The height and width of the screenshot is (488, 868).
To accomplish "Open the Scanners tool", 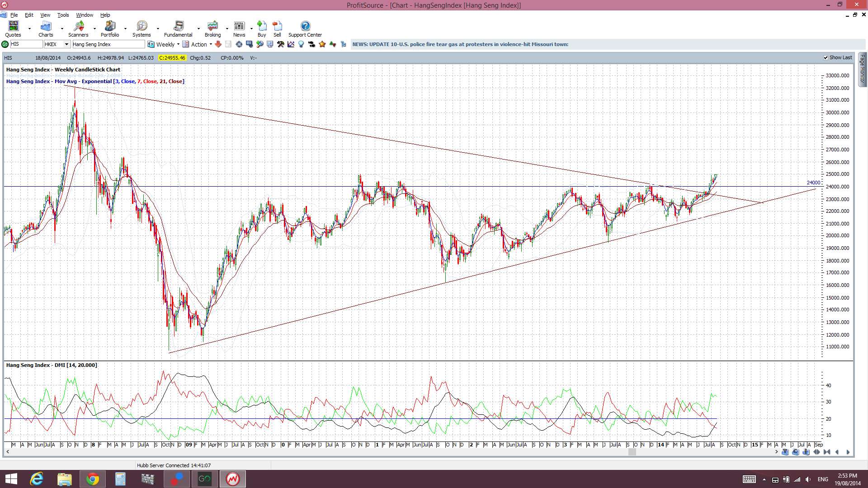I will click(78, 29).
